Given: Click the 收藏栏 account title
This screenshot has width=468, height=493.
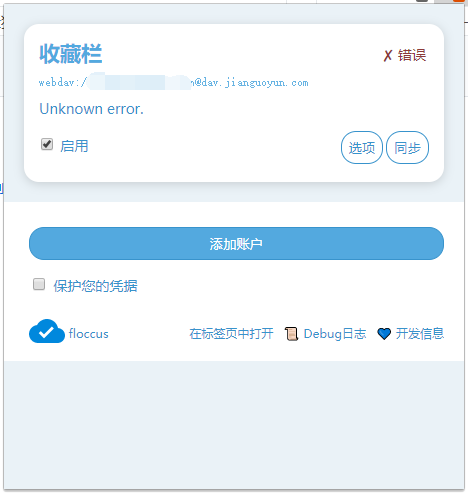Looking at the screenshot, I should coord(71,54).
